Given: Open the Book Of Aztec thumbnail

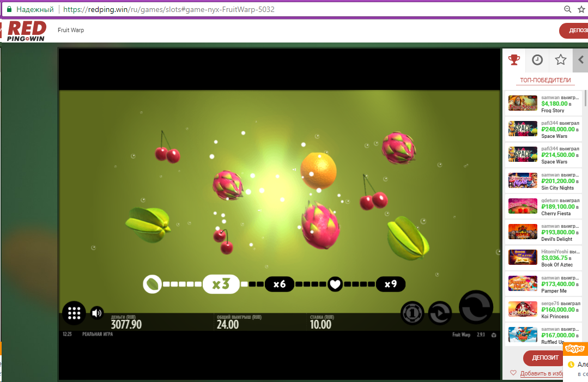Looking at the screenshot, I should tap(523, 257).
